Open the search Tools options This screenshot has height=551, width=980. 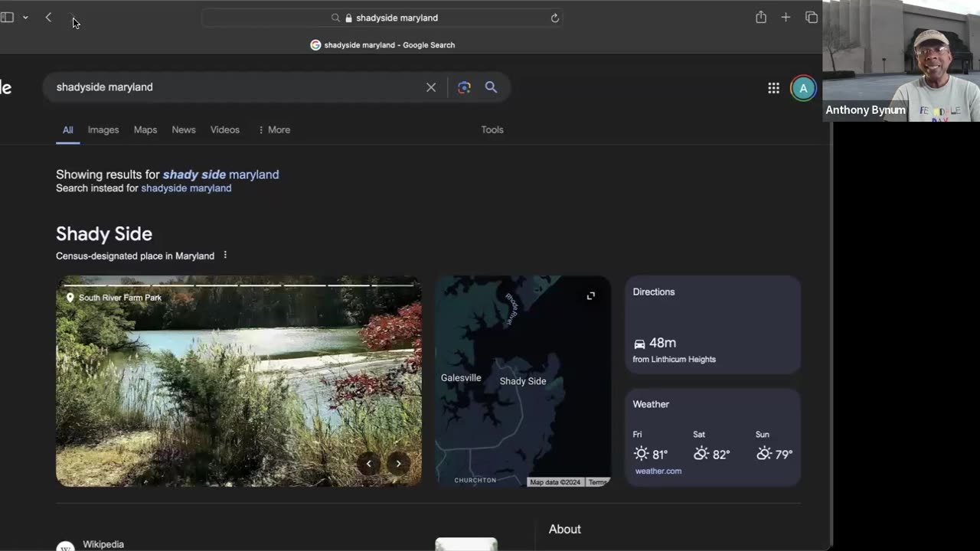[x=492, y=130]
